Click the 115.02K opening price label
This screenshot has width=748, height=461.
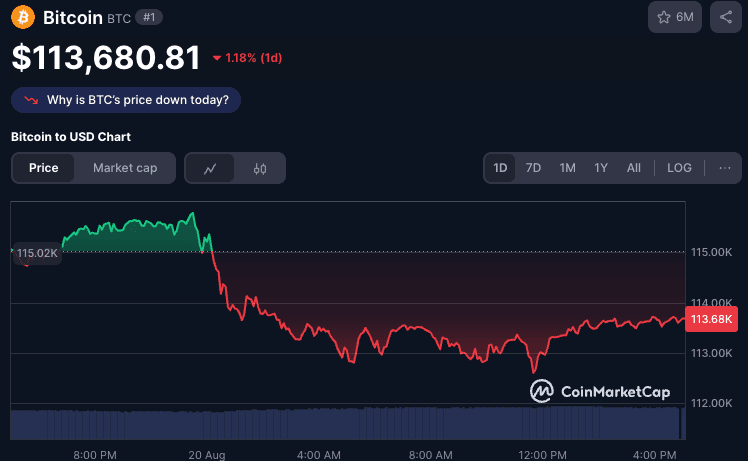pos(37,253)
